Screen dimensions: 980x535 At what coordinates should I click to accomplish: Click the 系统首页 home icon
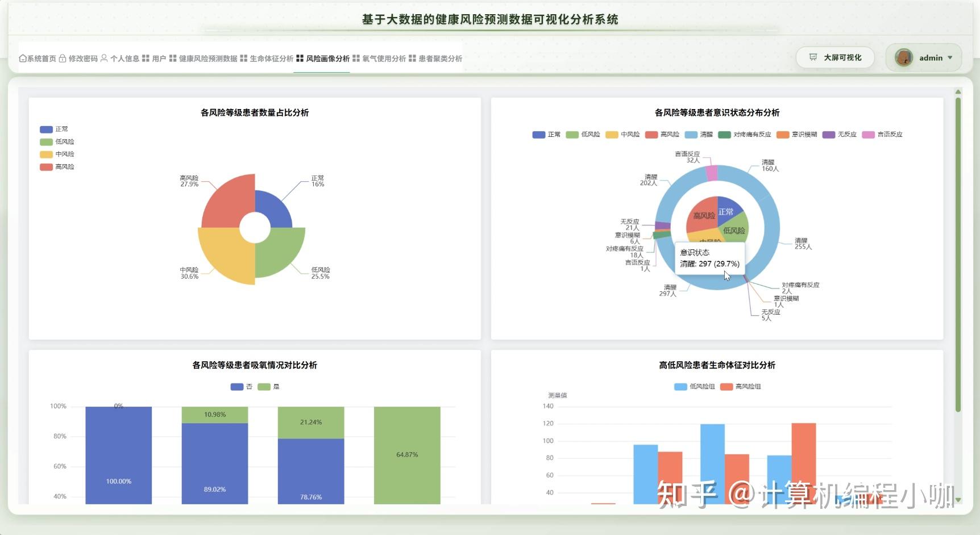click(22, 58)
